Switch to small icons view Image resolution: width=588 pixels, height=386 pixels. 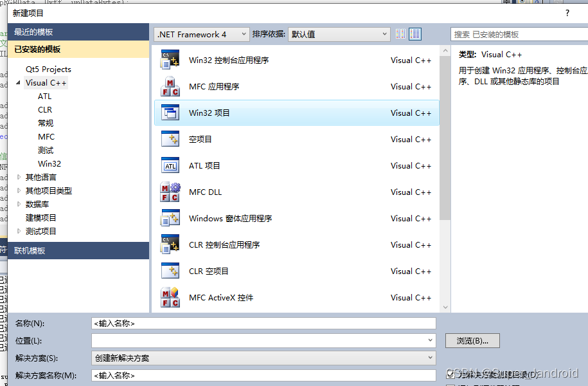(x=400, y=34)
